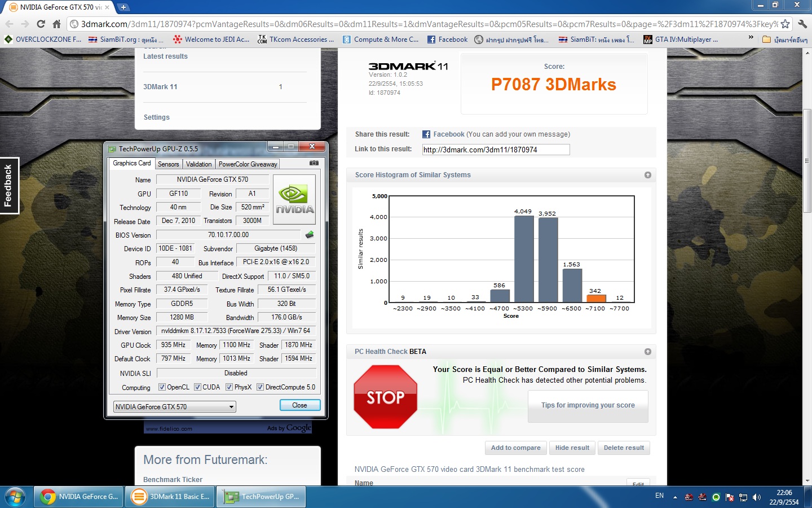Image resolution: width=812 pixels, height=508 pixels.
Task: Reload the 3dmark page
Action: tap(41, 24)
